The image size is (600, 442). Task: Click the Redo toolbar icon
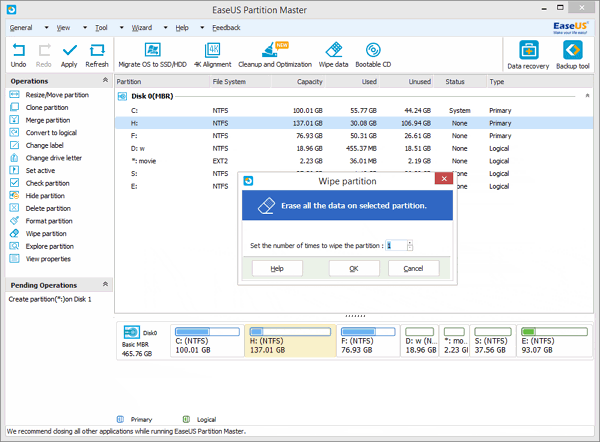pyautogui.click(x=44, y=55)
